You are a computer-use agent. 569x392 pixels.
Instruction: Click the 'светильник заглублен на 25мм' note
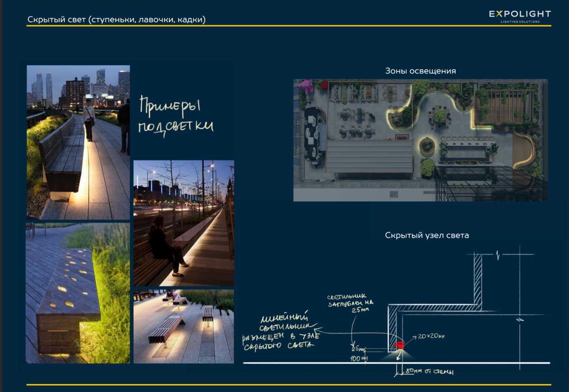(x=350, y=303)
